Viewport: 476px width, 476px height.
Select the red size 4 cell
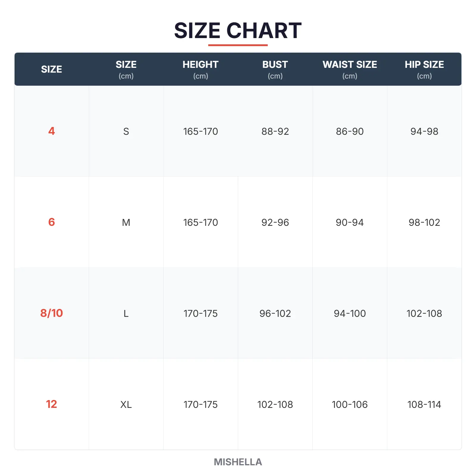tap(51, 131)
